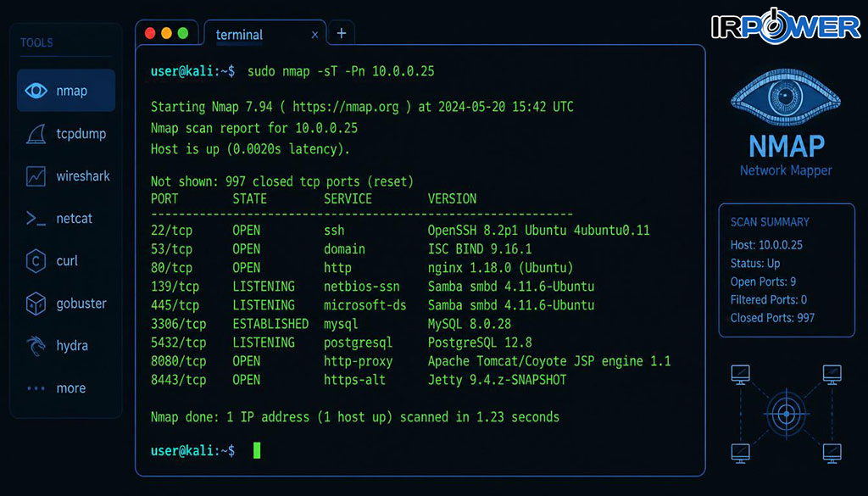The height and width of the screenshot is (496, 868).
Task: Click 'Closed Ports: 997' in Scan Summary
Action: coord(772,318)
